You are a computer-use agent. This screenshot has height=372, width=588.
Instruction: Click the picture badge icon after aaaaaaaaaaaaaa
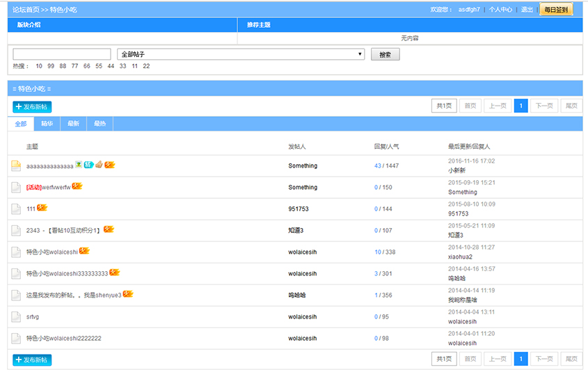(x=79, y=165)
